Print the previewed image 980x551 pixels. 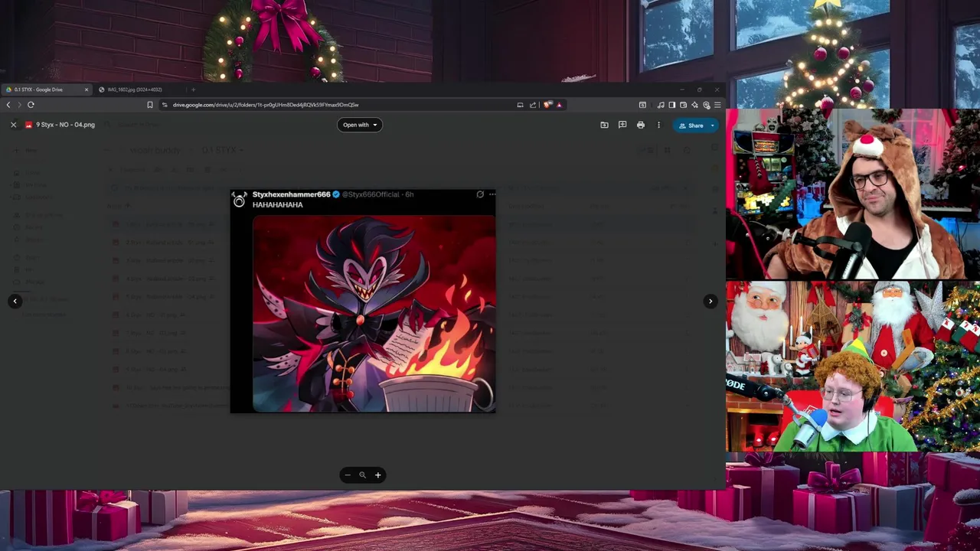point(640,125)
